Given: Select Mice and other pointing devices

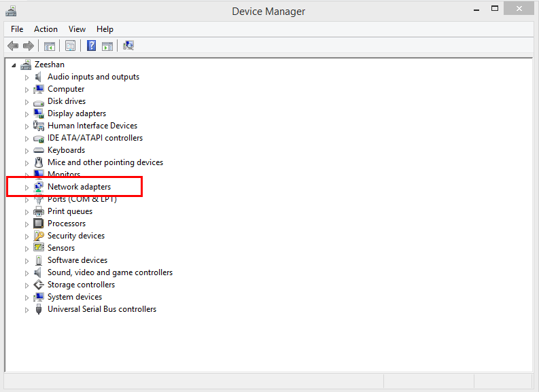Looking at the screenshot, I should pos(105,162).
